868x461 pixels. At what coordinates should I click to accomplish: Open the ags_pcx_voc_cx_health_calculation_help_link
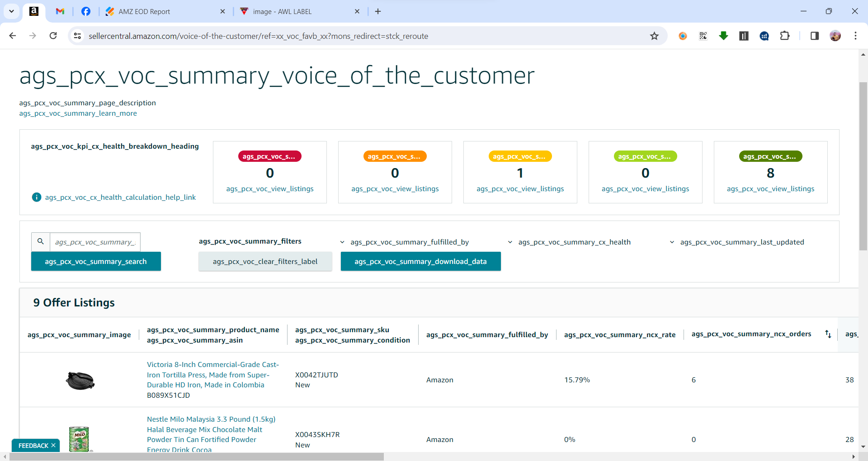pos(120,198)
